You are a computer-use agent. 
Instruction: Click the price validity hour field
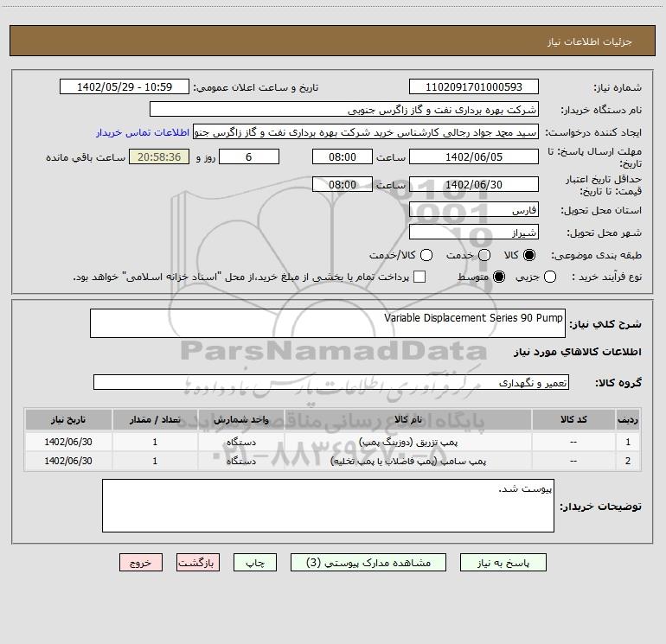tap(343, 184)
